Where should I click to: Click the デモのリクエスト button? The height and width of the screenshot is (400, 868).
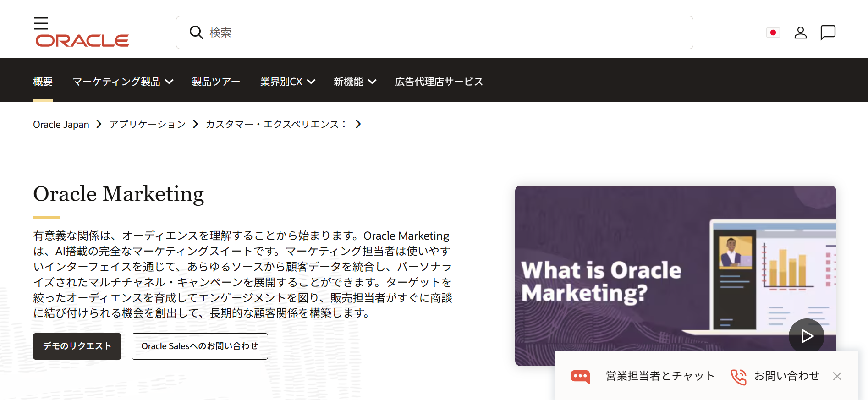pos(77,346)
